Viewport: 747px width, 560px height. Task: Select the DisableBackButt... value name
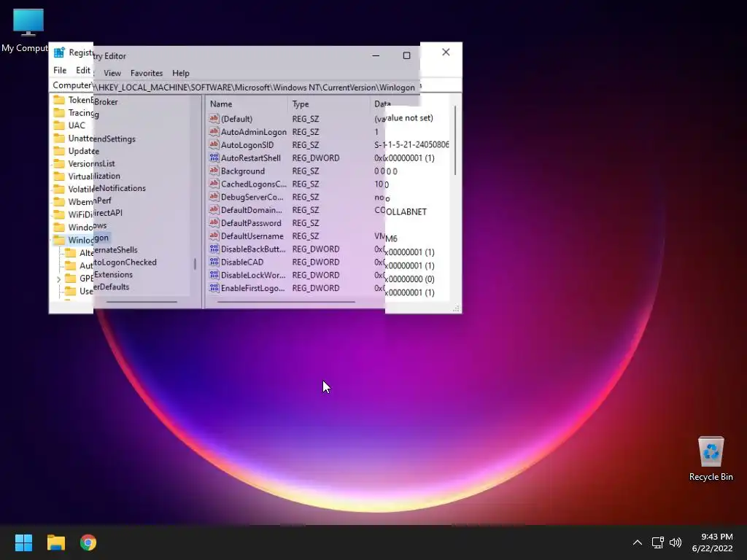pyautogui.click(x=253, y=249)
